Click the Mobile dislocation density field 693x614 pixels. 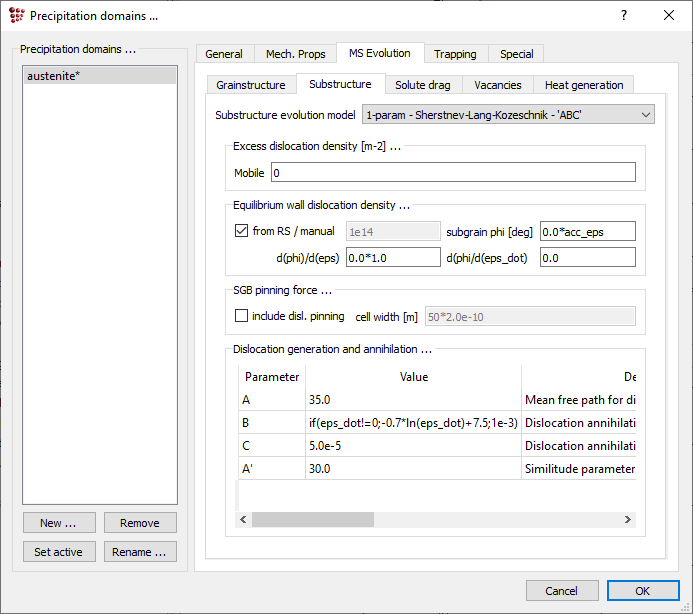coord(453,173)
